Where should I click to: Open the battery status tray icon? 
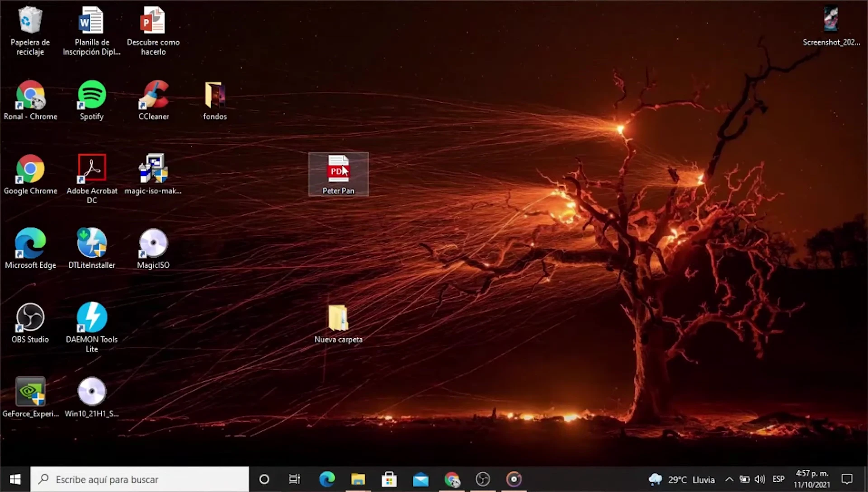point(745,479)
